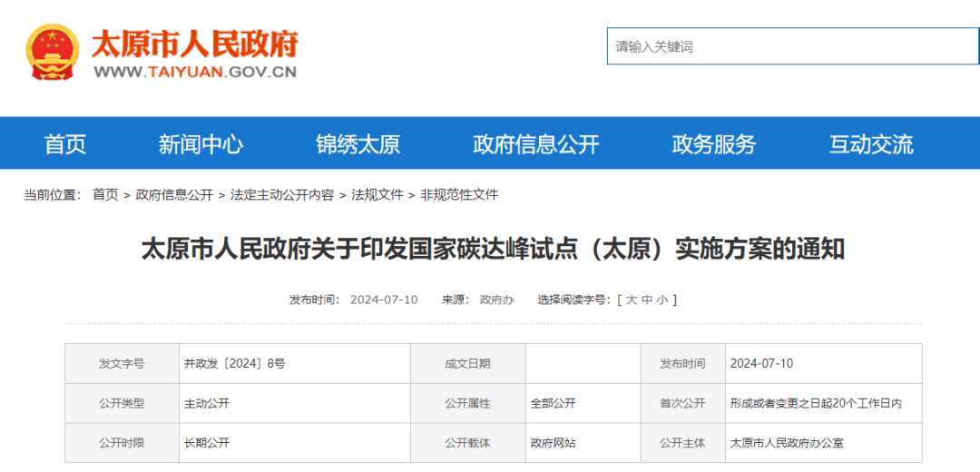Set reading font size to 中
Image resolution: width=980 pixels, height=472 pixels.
tap(647, 300)
